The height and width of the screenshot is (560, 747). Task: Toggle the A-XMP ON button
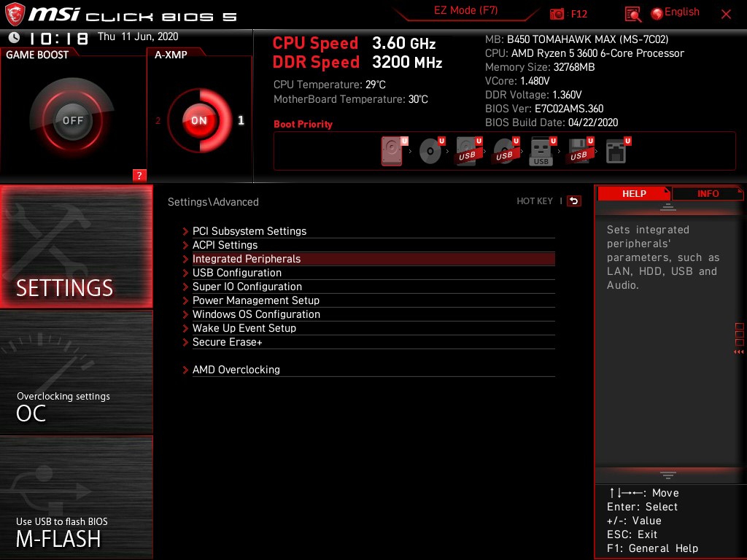(x=199, y=120)
